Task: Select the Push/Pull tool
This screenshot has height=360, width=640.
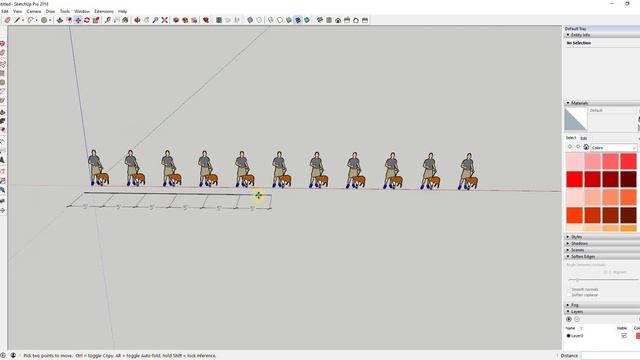Action: click(x=60, y=20)
